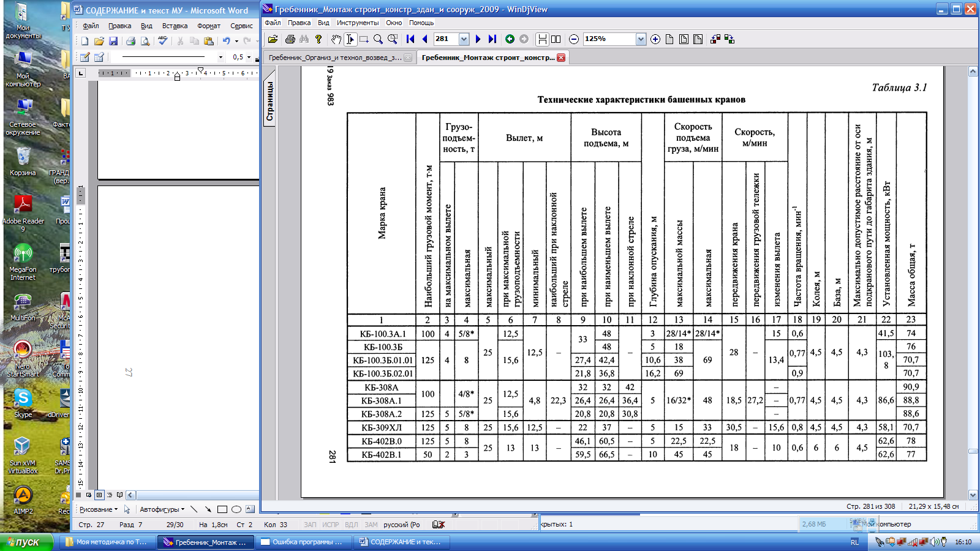980x551 pixels.
Task: Enable facing pages layout
Action: [x=556, y=39]
